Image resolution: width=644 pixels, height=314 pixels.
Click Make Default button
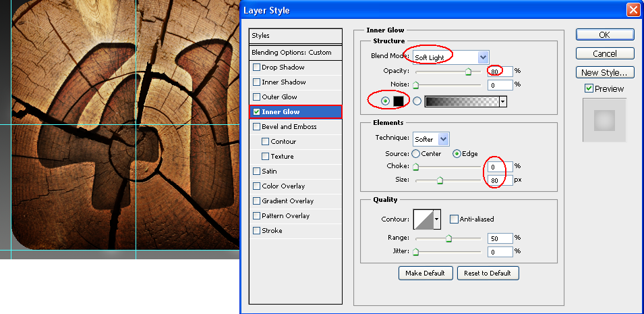click(425, 273)
